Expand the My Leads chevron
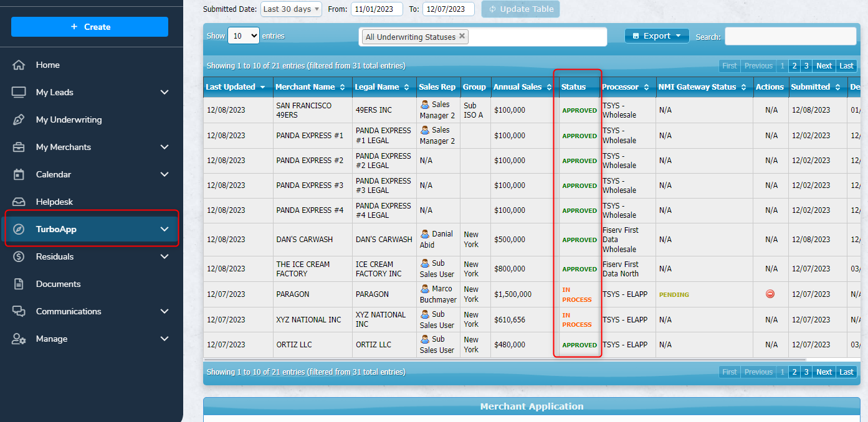Viewport: 868px width, 422px height. pyautogui.click(x=165, y=92)
